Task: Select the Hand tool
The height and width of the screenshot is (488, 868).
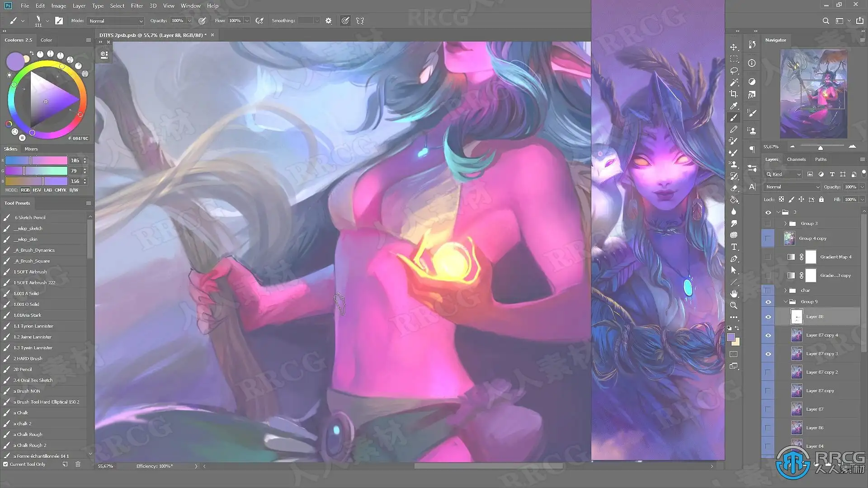Action: pos(734,294)
